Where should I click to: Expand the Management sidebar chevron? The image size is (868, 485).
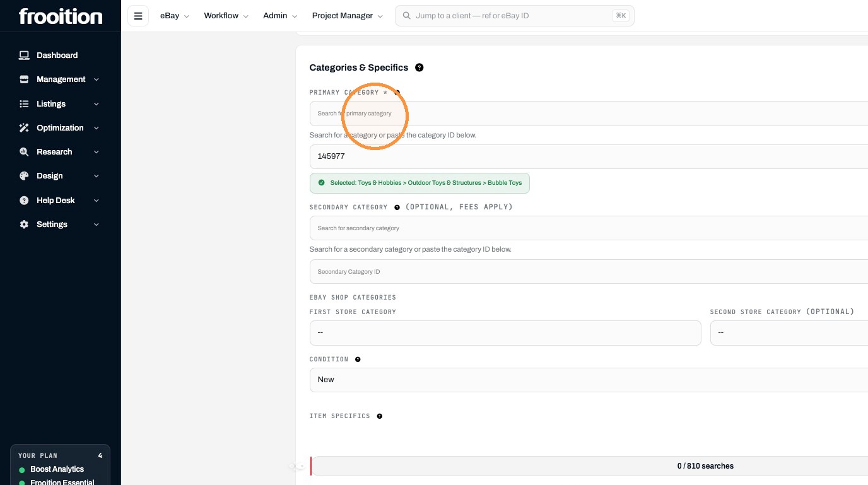point(97,79)
